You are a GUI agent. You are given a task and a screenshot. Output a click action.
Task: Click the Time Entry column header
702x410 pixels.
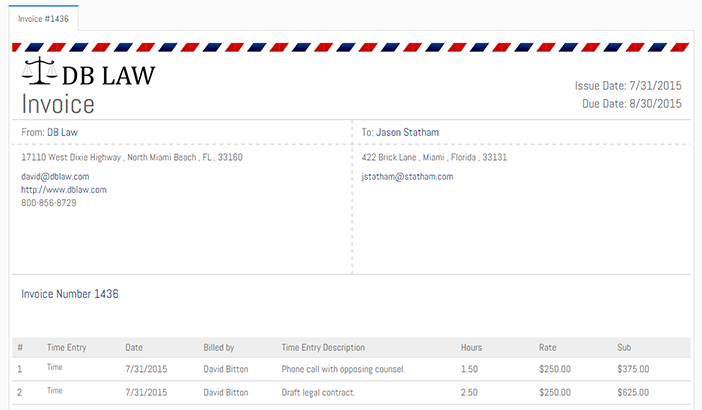pyautogui.click(x=67, y=348)
